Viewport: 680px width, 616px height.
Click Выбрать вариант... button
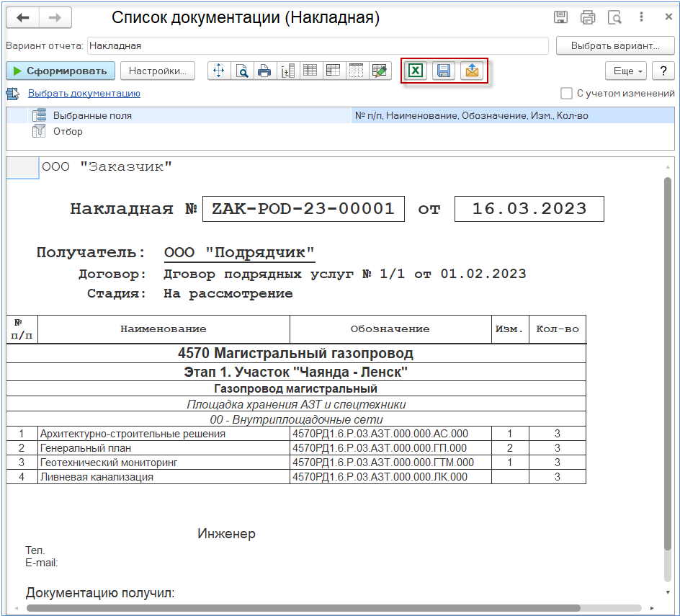click(x=615, y=45)
